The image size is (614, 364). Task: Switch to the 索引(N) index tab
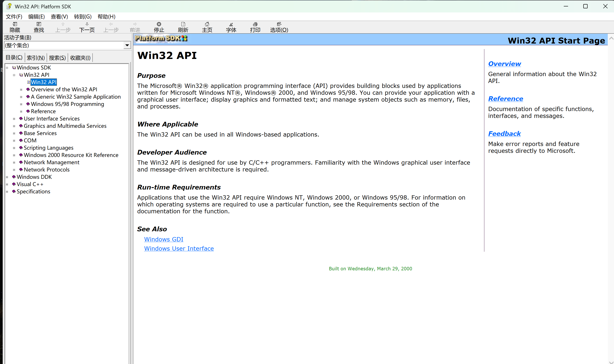[x=36, y=58]
